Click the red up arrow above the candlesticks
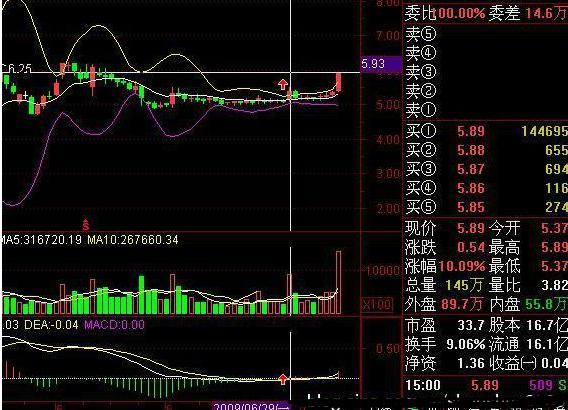 tap(283, 85)
